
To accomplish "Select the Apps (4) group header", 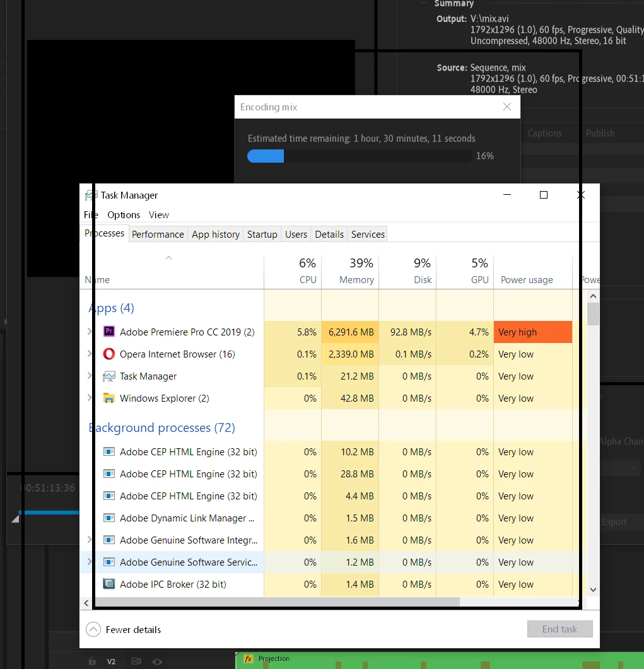I will click(112, 308).
